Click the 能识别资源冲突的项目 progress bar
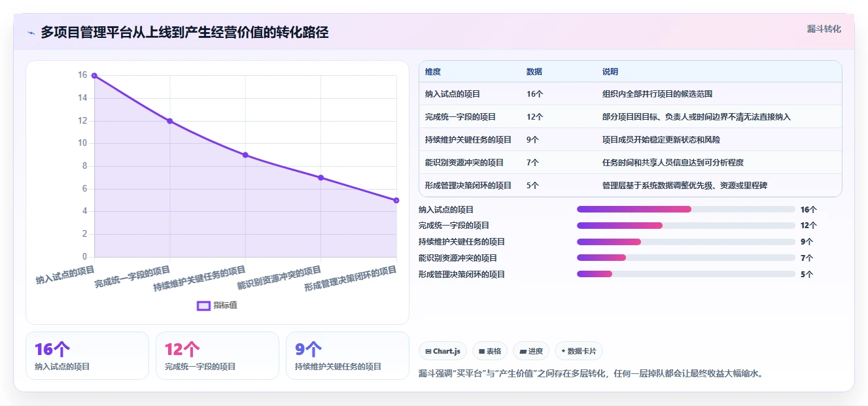The image size is (868, 406). point(686,258)
